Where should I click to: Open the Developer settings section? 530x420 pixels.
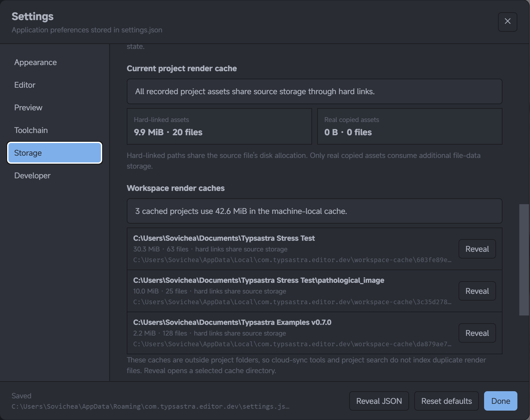tap(55, 176)
